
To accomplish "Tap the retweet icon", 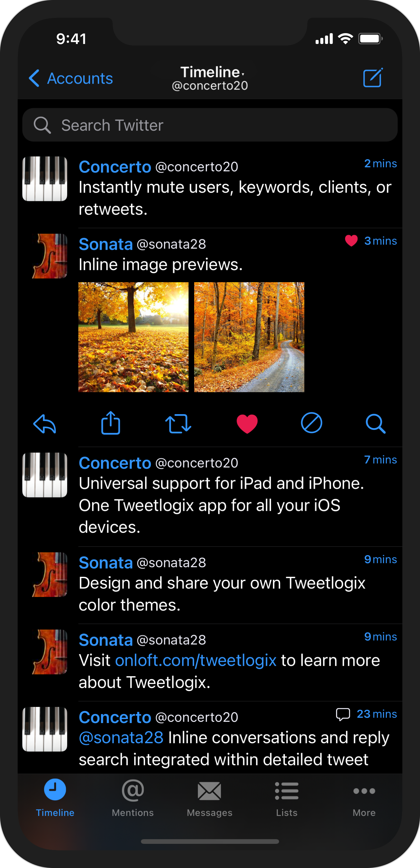I will click(178, 423).
